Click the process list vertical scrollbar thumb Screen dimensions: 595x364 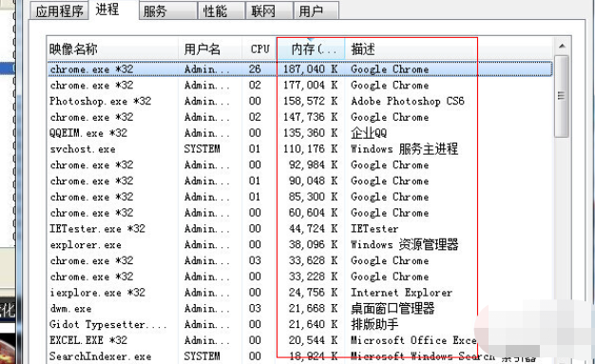(x=562, y=96)
